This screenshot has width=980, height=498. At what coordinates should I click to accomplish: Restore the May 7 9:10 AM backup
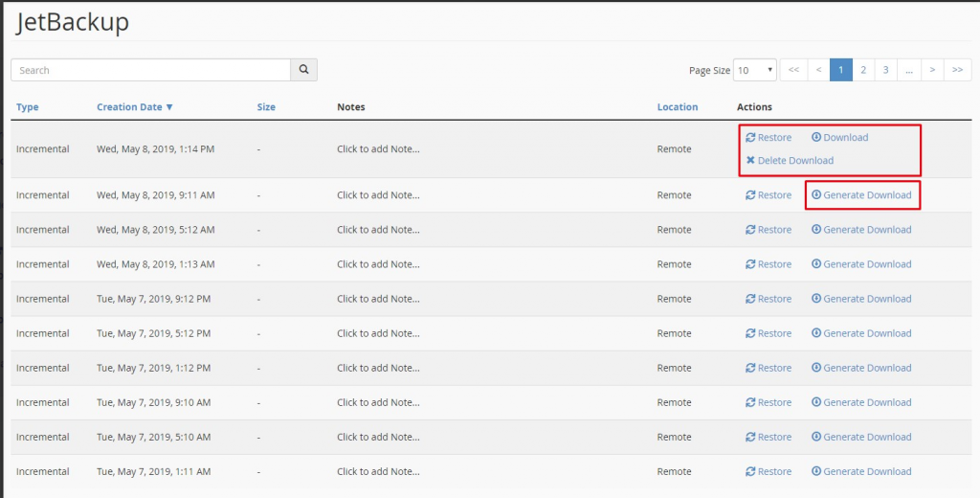point(768,402)
